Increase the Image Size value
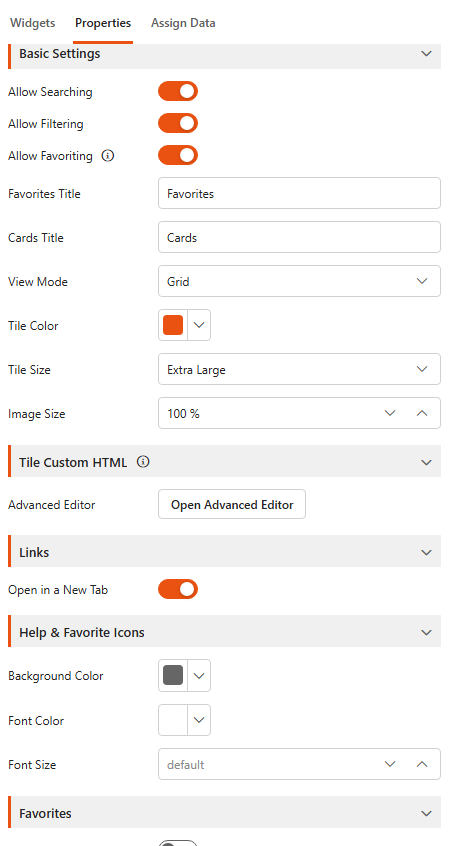The width and height of the screenshot is (449, 846). point(423,414)
